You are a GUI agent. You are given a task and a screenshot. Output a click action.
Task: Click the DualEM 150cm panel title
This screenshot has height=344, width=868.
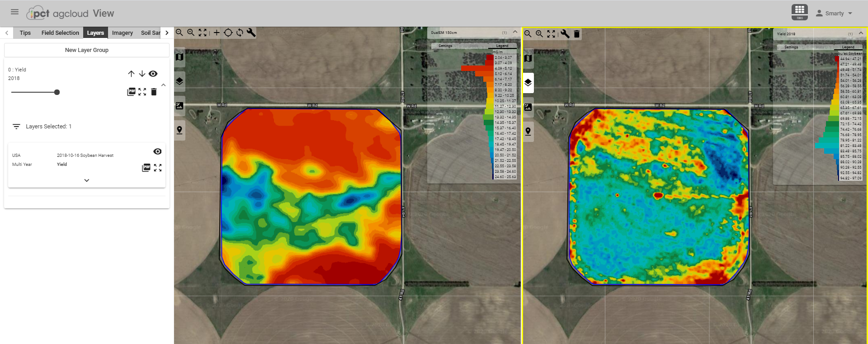(x=444, y=33)
